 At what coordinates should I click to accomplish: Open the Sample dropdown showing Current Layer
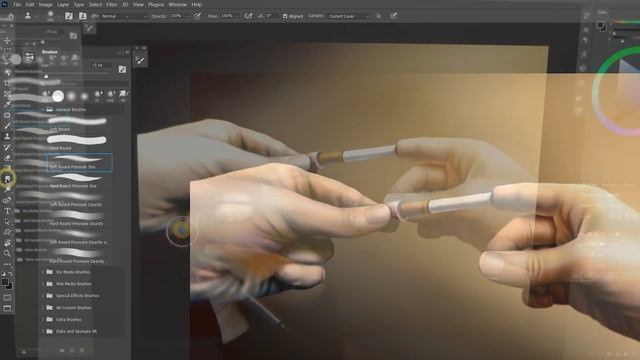[349, 16]
